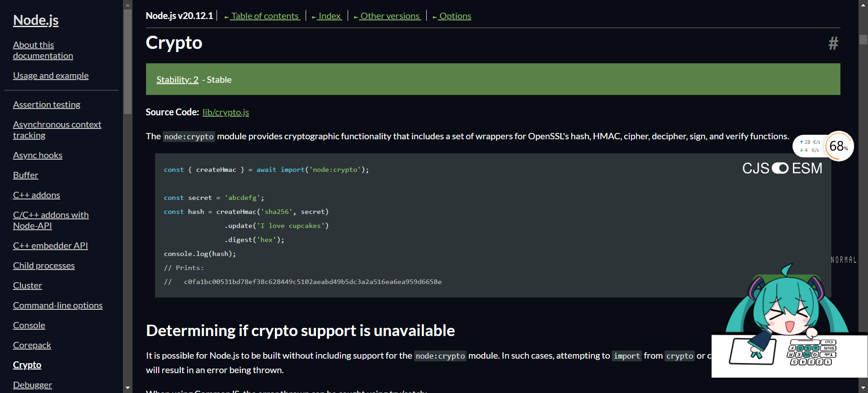Viewport: 868px width, 393px height.
Task: Click sidebar scrollbar down arrow
Action: pyautogui.click(x=127, y=388)
